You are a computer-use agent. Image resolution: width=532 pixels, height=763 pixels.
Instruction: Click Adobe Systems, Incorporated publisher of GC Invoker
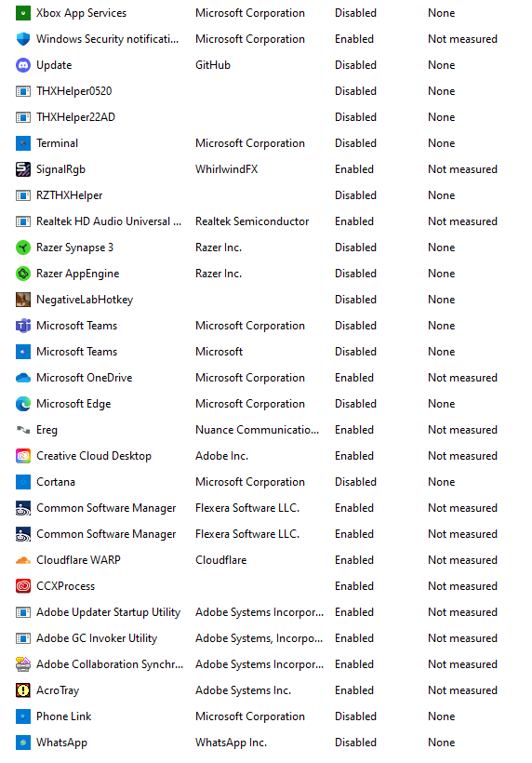pos(259,638)
